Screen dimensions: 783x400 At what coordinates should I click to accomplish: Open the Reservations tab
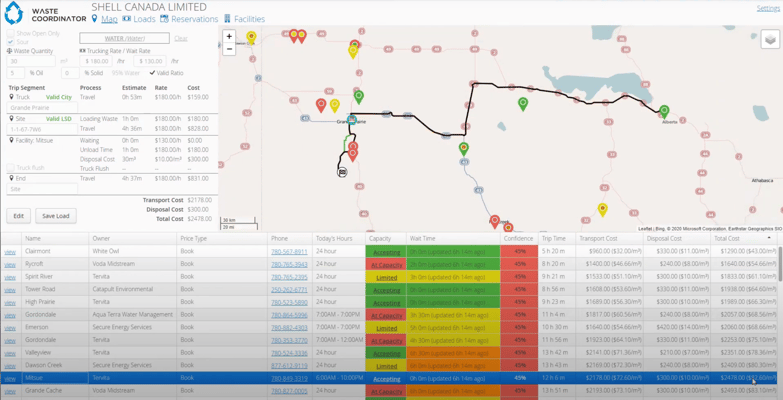click(189, 19)
